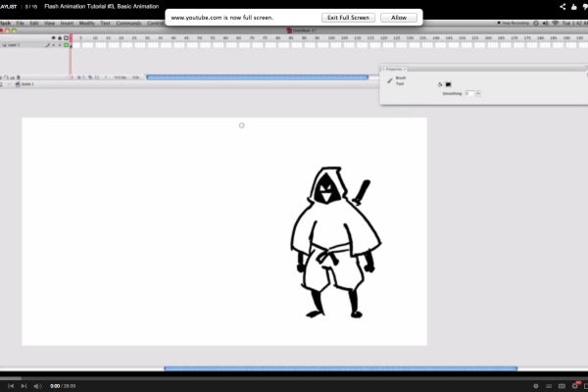Click the Allow button
Viewport: 588px width, 392px height.
[399, 18]
